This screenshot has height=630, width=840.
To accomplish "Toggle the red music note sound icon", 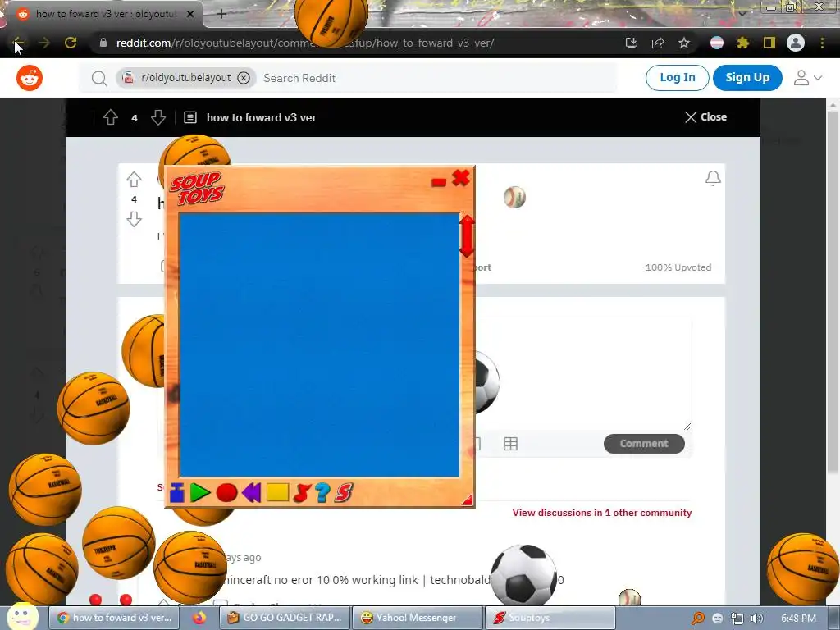I will pyautogui.click(x=302, y=493).
